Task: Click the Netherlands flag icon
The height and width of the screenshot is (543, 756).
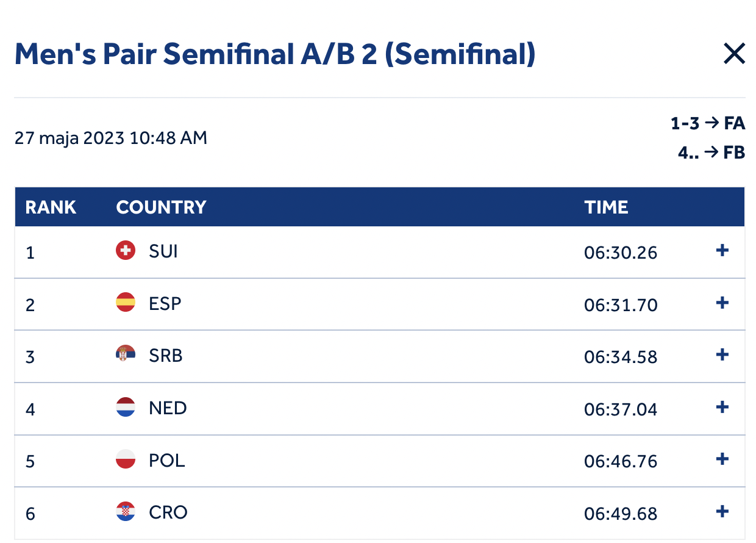Action: click(x=126, y=407)
